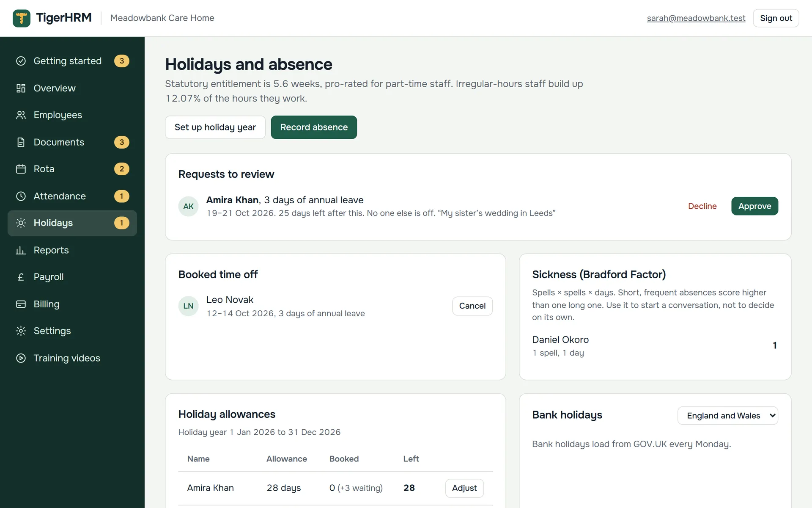Viewport: 812px width, 508px height.
Task: Select Daniel Okoro in Bradford Factor list
Action: [x=655, y=346]
